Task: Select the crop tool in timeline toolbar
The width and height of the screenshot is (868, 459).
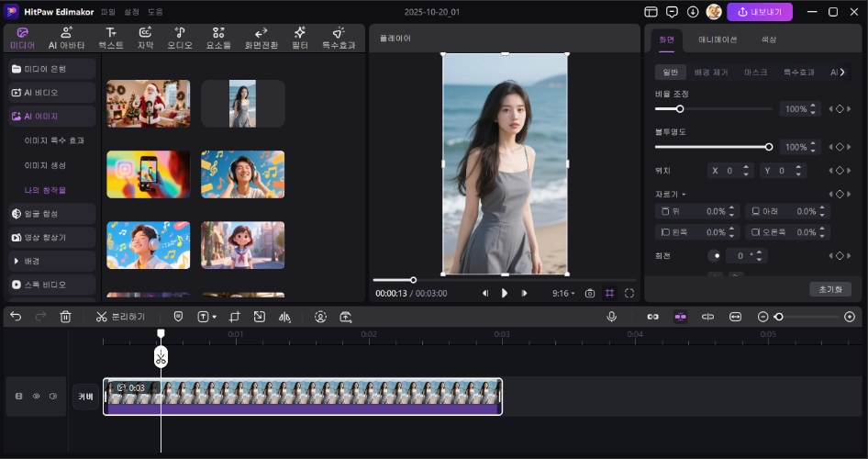Action: [235, 317]
